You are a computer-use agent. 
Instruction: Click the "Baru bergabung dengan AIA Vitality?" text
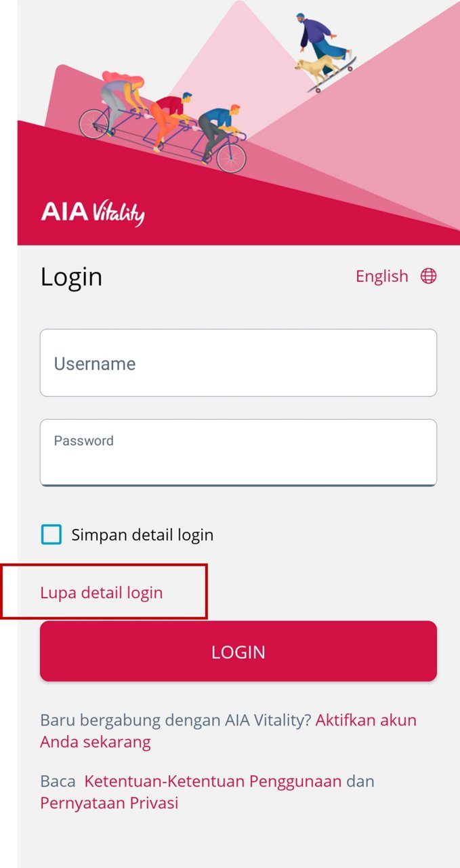coord(175,720)
